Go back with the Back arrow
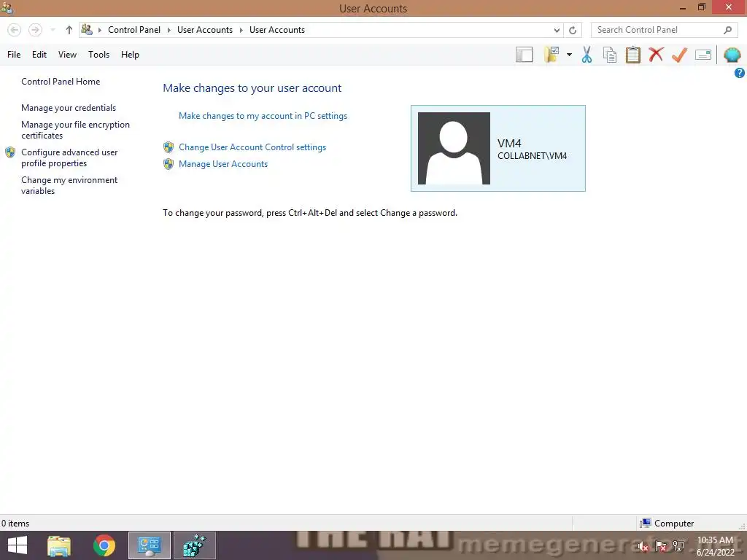747x560 pixels. [15, 30]
